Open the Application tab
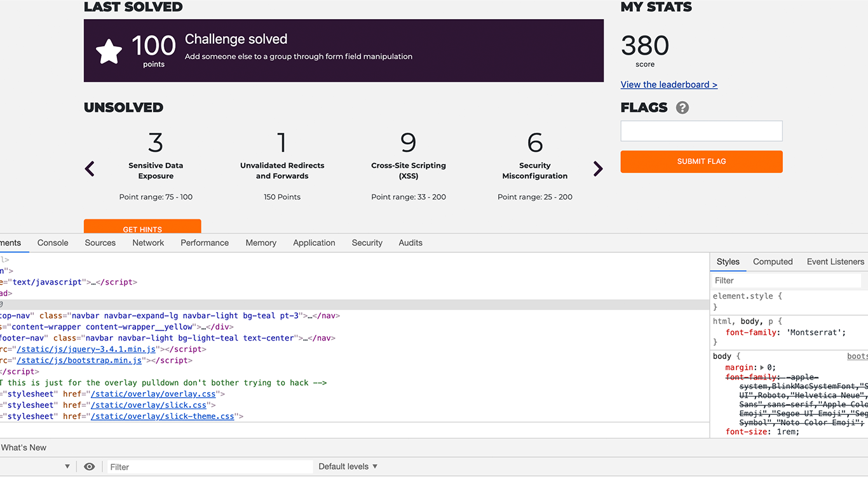The image size is (868, 488). coord(314,243)
